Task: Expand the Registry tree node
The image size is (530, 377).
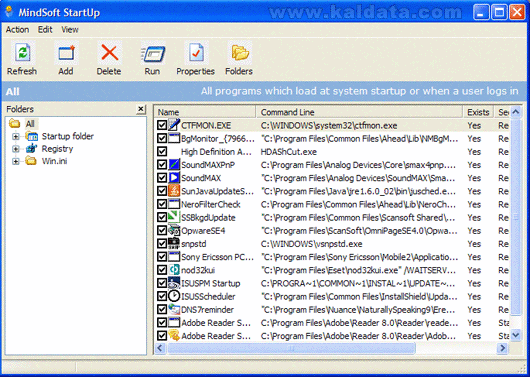Action: [x=16, y=149]
